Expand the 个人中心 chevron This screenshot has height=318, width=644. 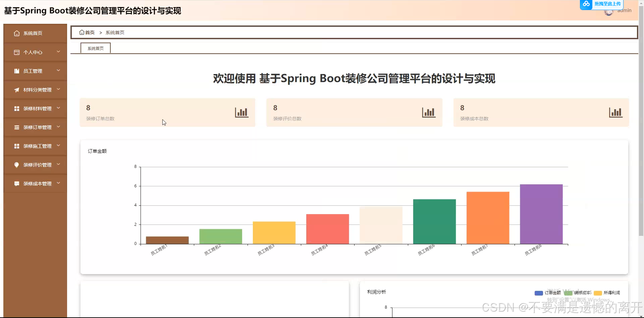click(x=58, y=52)
